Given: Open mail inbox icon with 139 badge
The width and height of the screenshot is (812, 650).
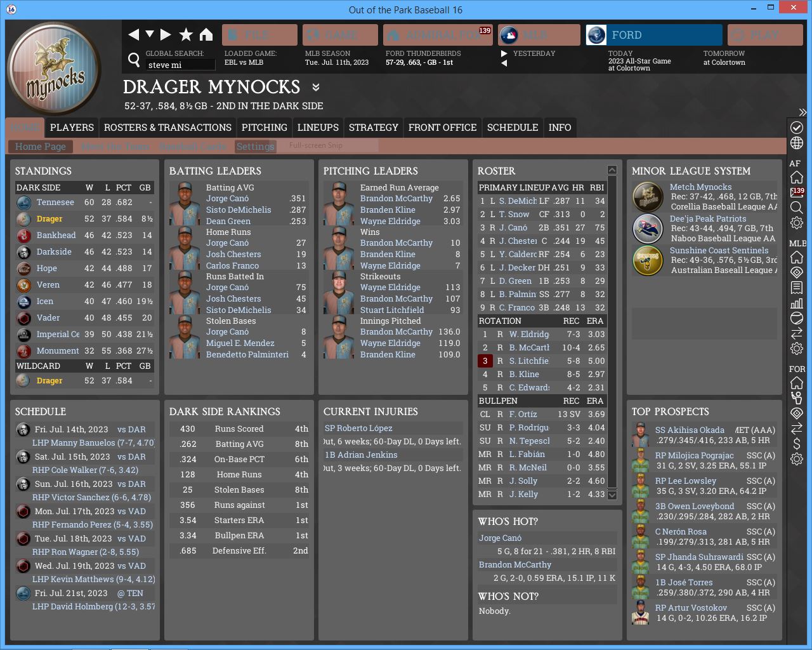Looking at the screenshot, I should coord(797,192).
